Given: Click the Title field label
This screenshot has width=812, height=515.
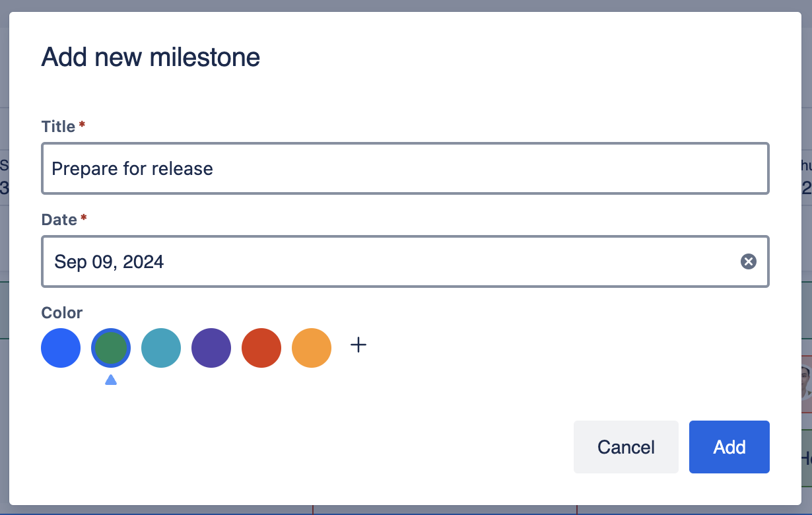Looking at the screenshot, I should tap(58, 127).
